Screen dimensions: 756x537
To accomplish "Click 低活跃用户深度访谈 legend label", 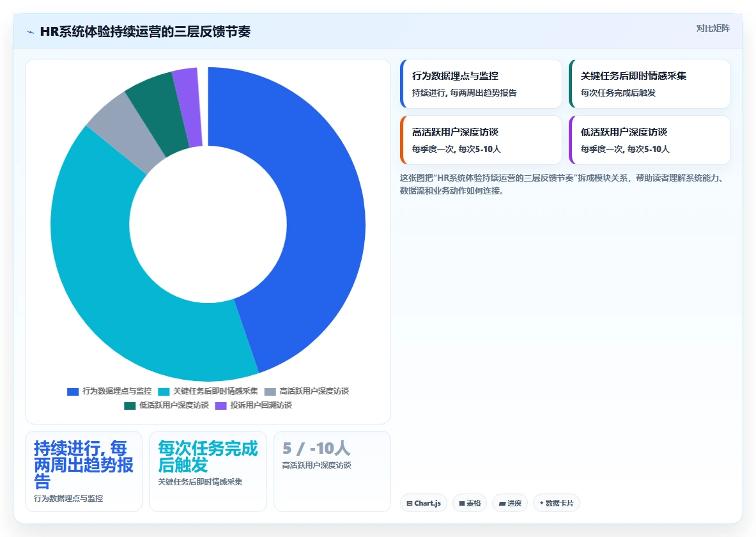I will click(174, 405).
